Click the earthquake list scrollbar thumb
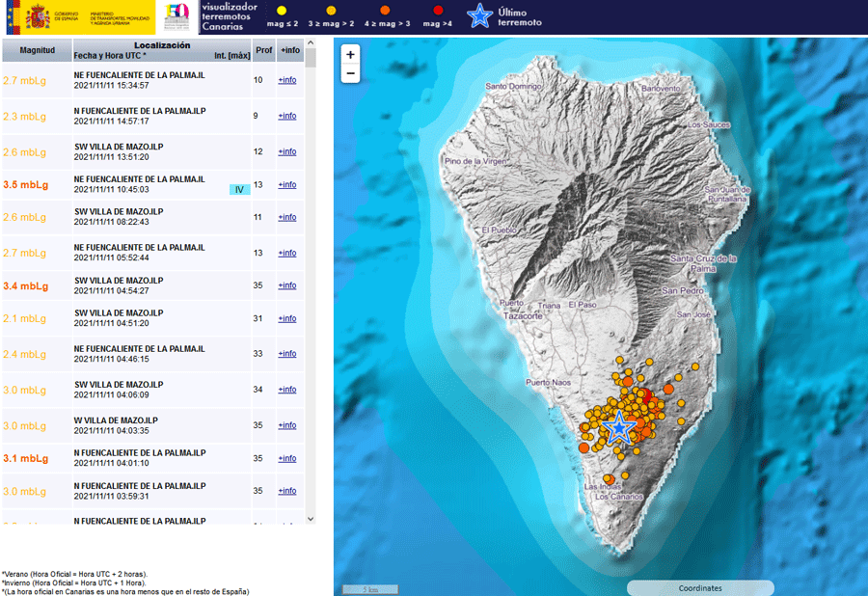 pos(311,58)
